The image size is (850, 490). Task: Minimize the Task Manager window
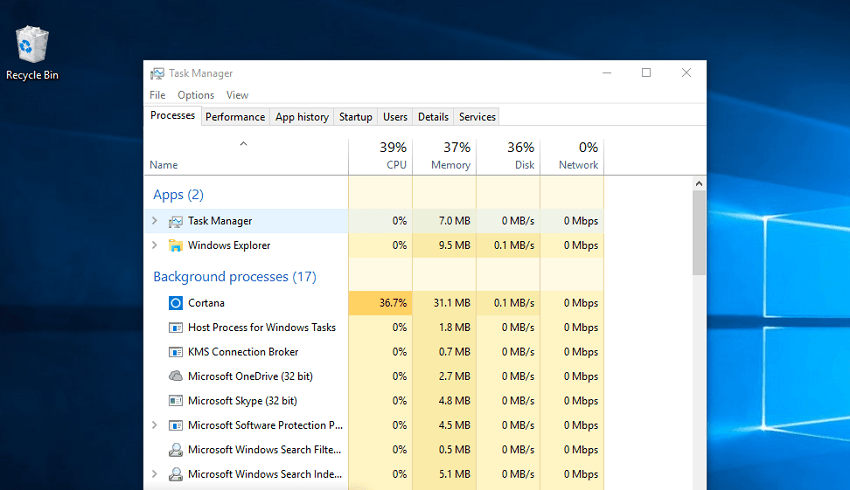click(607, 73)
